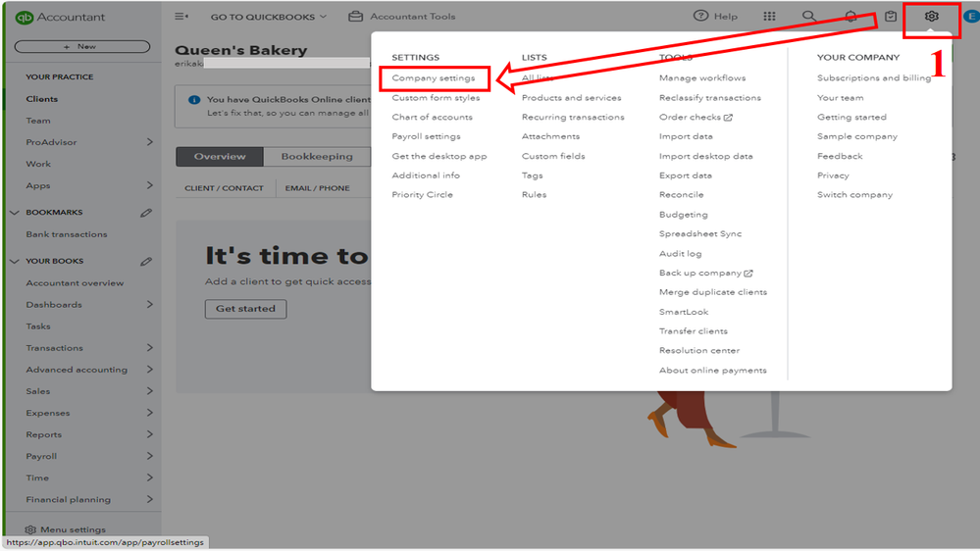Expand the Apps submenu
Image resolution: width=980 pixels, height=551 pixels.
[x=150, y=185]
